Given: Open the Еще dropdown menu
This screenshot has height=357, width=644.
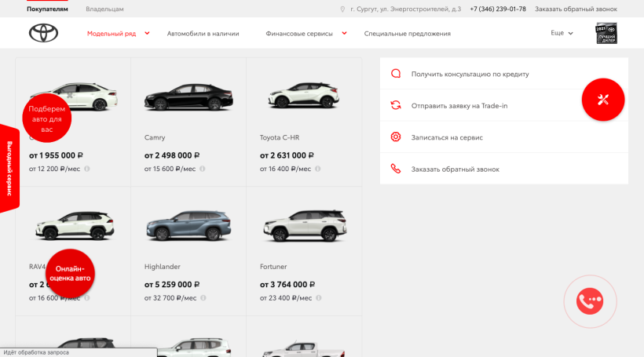Looking at the screenshot, I should coord(562,33).
